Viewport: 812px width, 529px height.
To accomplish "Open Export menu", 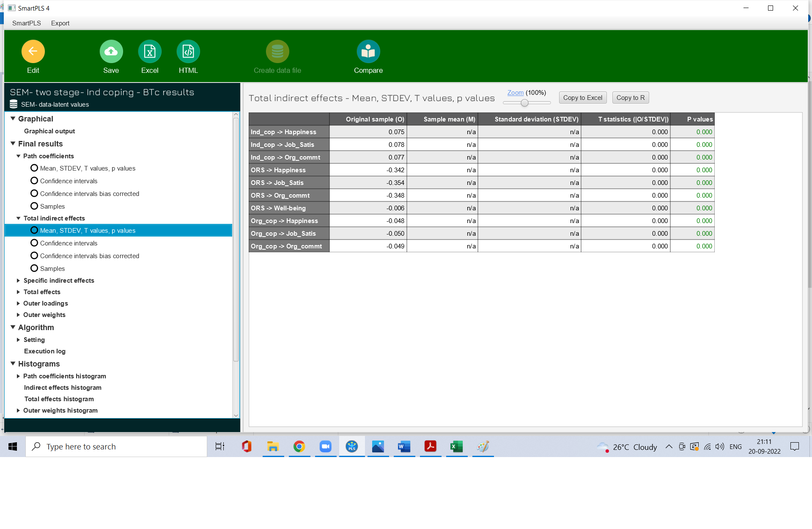I will 60,23.
